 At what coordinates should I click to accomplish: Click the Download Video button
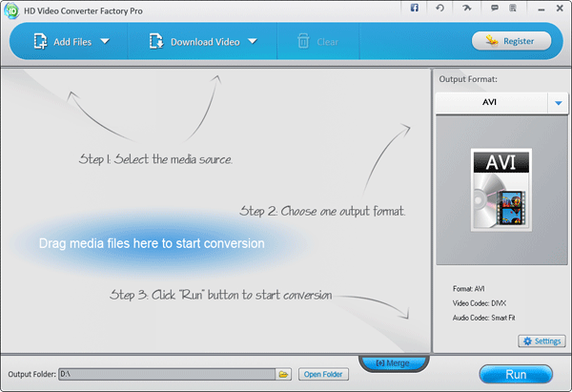[x=195, y=42]
